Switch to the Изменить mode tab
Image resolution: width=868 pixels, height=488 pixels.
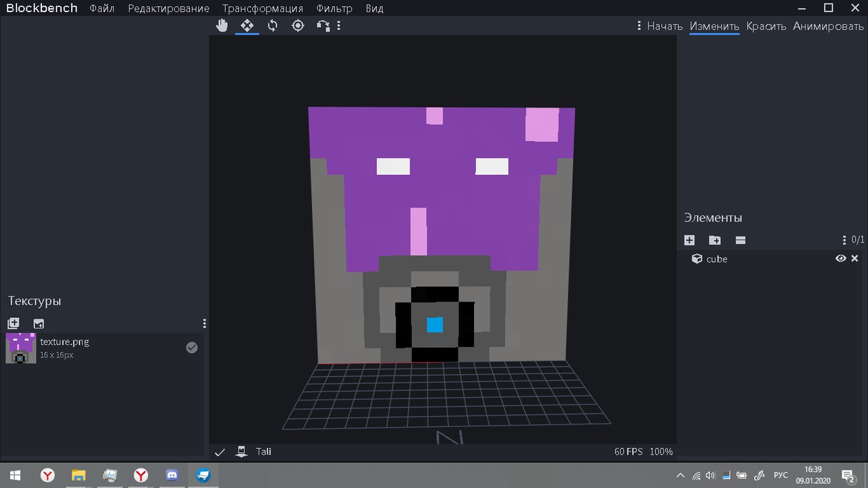click(714, 26)
